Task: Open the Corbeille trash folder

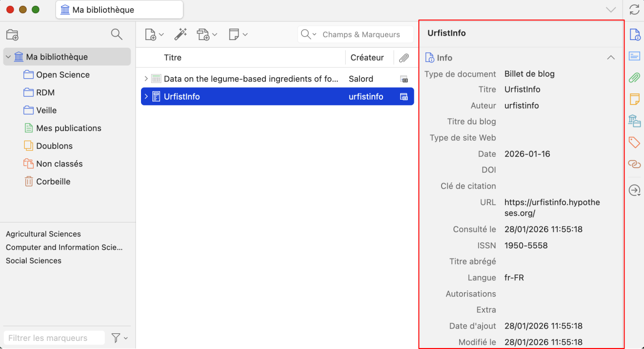Action: tap(54, 181)
